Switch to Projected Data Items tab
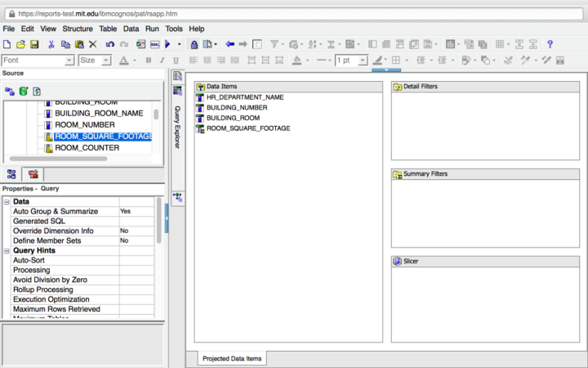 click(232, 358)
